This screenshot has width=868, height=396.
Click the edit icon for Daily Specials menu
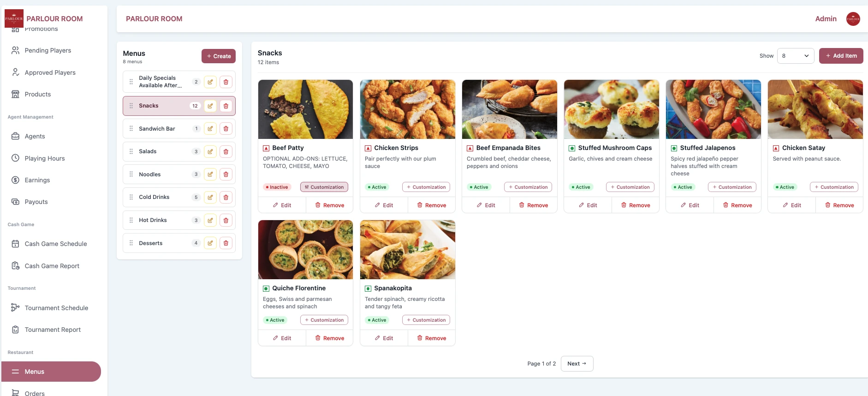[x=210, y=82]
